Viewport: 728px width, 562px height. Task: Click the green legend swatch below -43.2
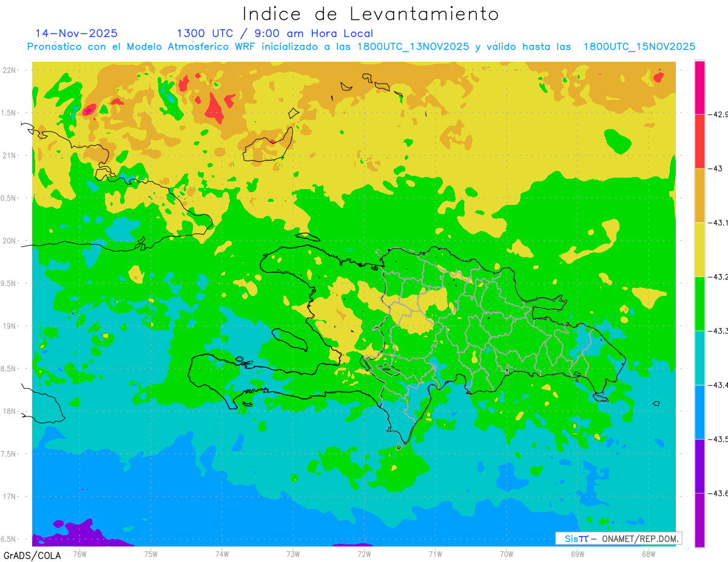699,303
